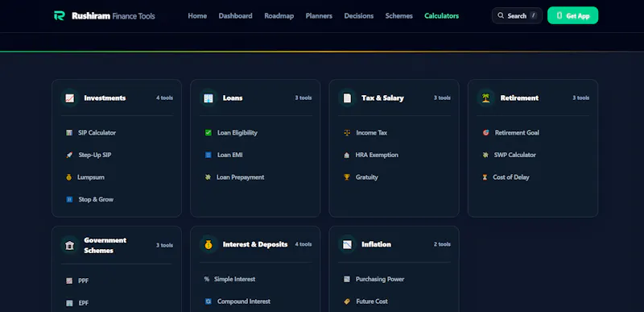Click the Tax & Salary document icon
Viewport: 644px width, 312px height.
[348, 98]
